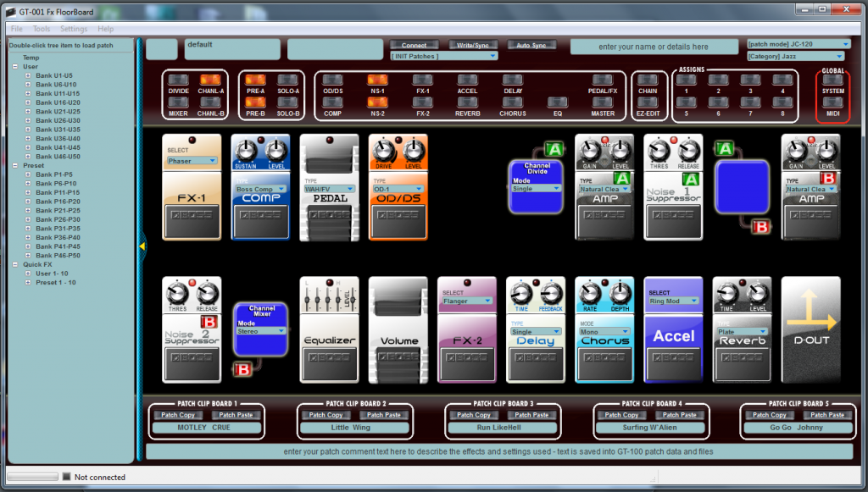Click the Auto Sync button
This screenshot has width=868, height=492.
531,46
